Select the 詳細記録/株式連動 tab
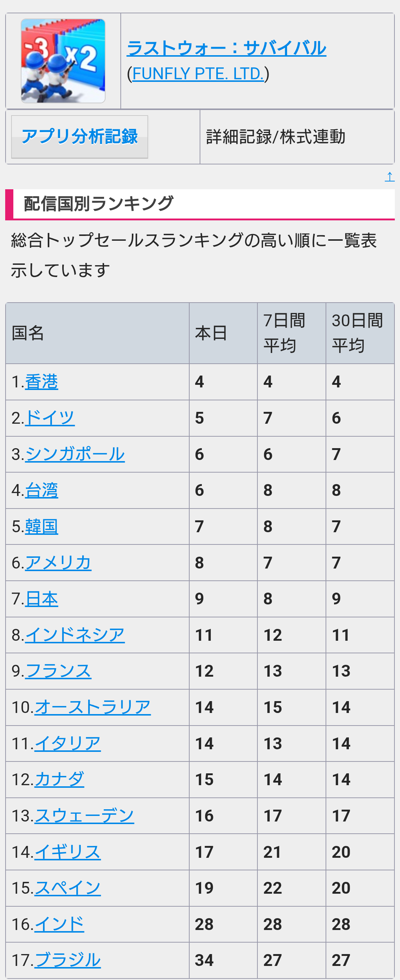 [276, 137]
